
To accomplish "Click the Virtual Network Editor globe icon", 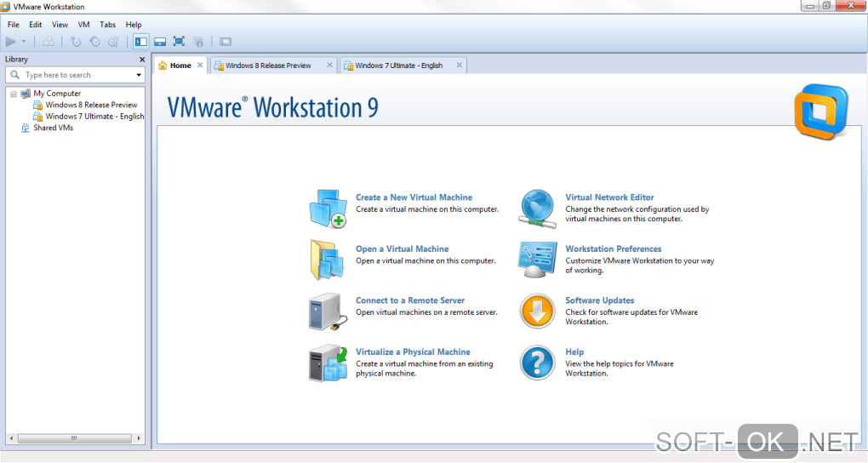I will [537, 209].
